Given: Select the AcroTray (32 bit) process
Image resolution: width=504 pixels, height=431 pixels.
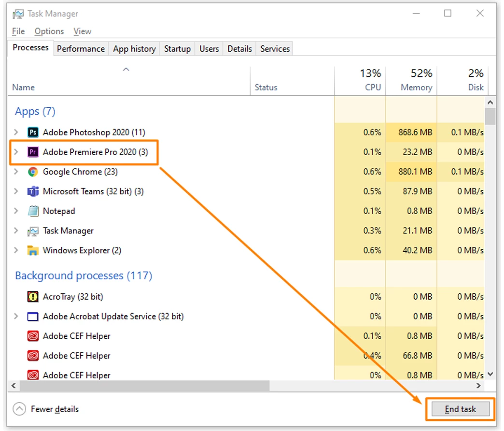Looking at the screenshot, I should coord(247,297).
